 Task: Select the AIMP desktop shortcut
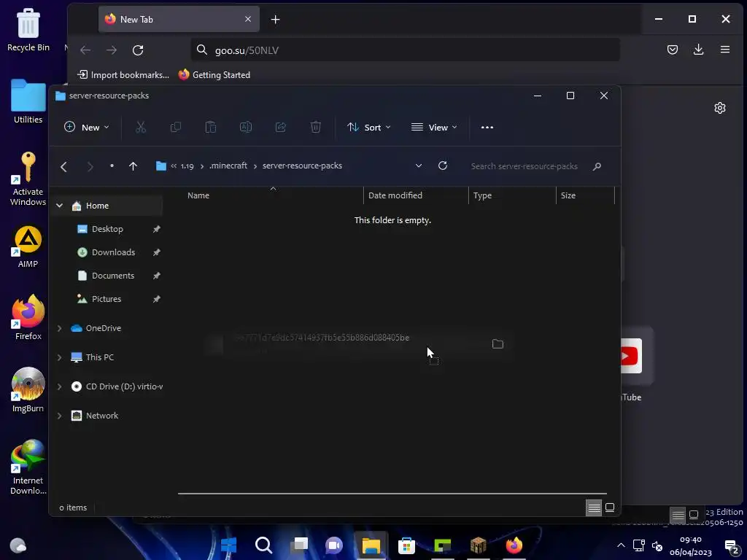point(28,246)
